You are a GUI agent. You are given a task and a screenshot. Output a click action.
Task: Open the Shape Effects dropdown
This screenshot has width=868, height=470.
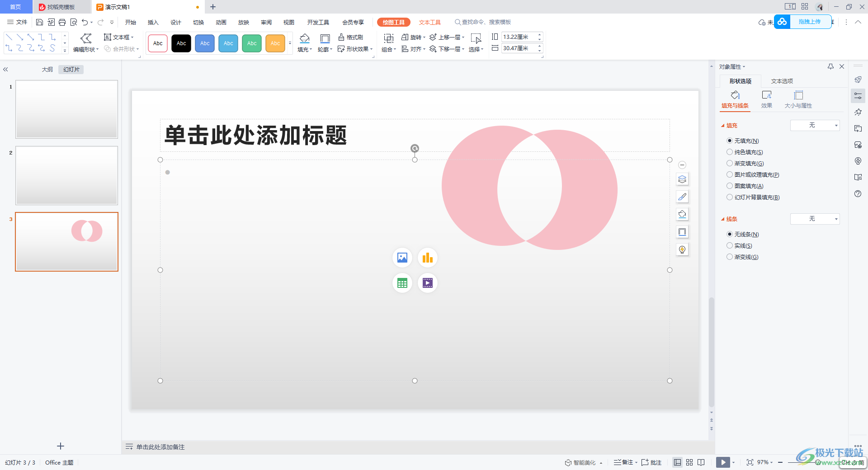(x=355, y=49)
